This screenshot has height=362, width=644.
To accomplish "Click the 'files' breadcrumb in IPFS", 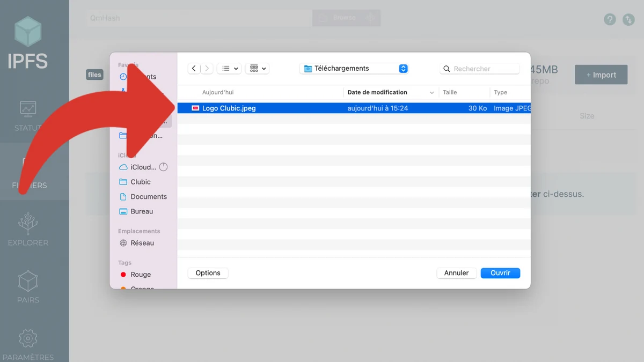I will pos(94,75).
